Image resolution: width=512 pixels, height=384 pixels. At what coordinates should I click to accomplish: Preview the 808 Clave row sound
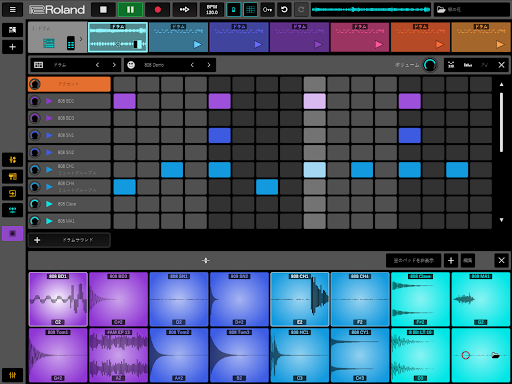click(49, 204)
